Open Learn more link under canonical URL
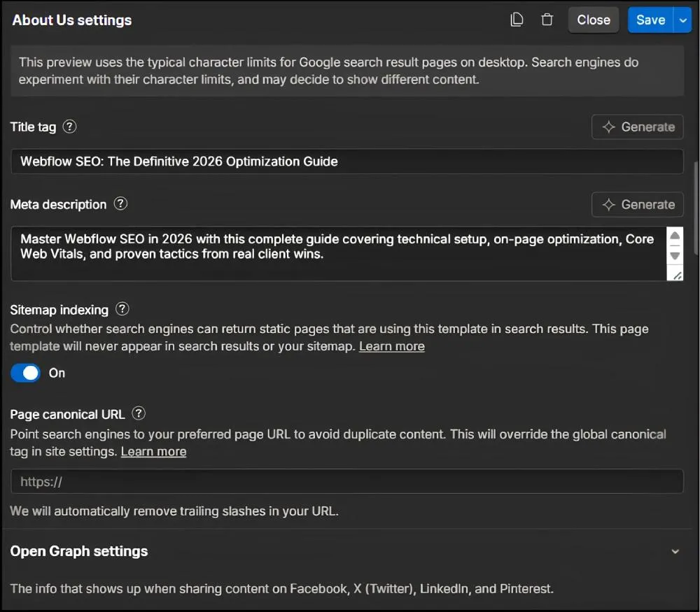The image size is (700, 612). tap(153, 451)
